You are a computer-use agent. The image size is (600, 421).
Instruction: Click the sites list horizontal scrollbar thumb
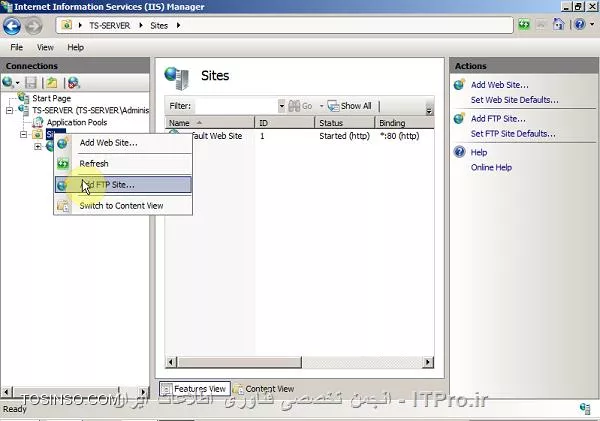click(240, 362)
